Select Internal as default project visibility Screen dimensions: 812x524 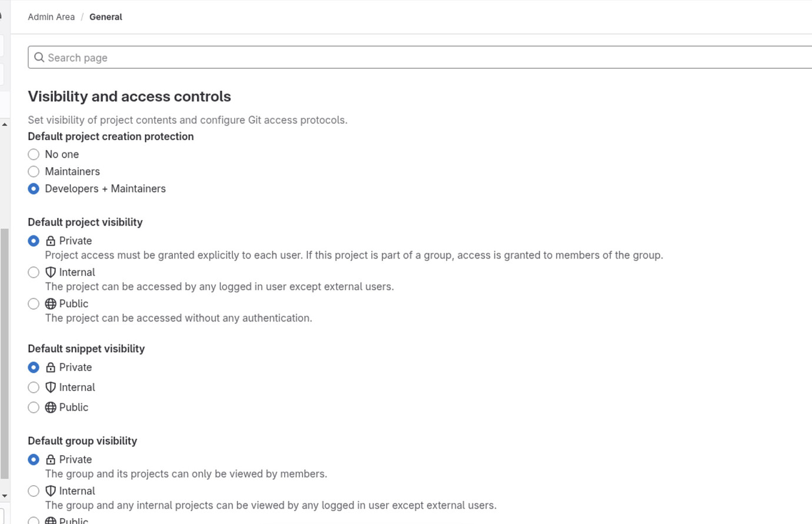pyautogui.click(x=34, y=272)
